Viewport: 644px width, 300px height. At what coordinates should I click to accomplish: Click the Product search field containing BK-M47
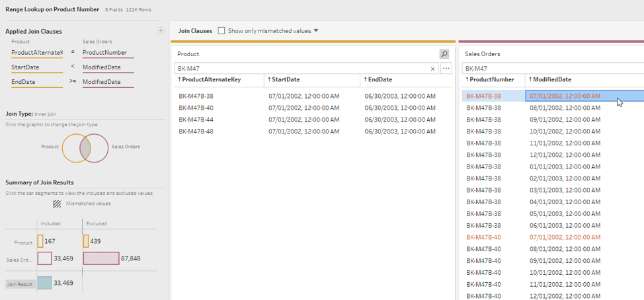pos(301,69)
